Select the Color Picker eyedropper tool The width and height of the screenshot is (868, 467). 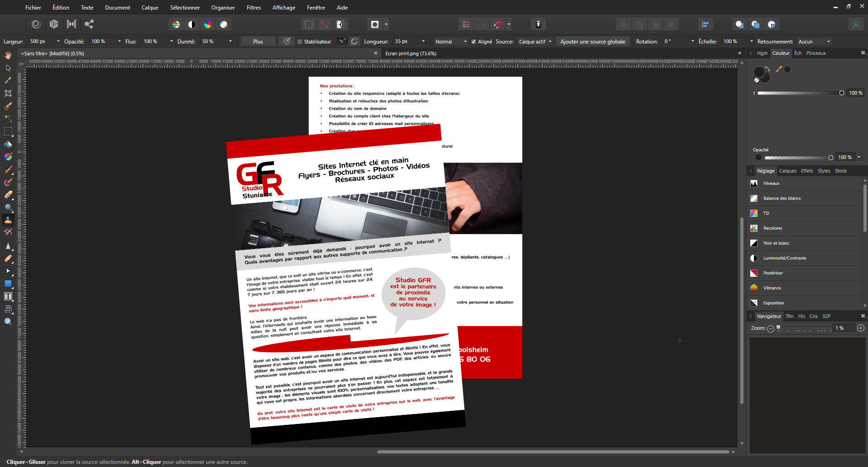[x=8, y=81]
